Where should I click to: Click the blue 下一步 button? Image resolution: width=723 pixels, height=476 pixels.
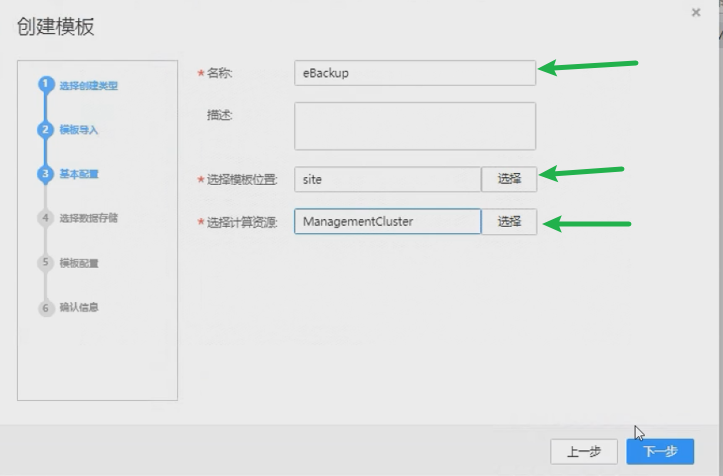[659, 452]
